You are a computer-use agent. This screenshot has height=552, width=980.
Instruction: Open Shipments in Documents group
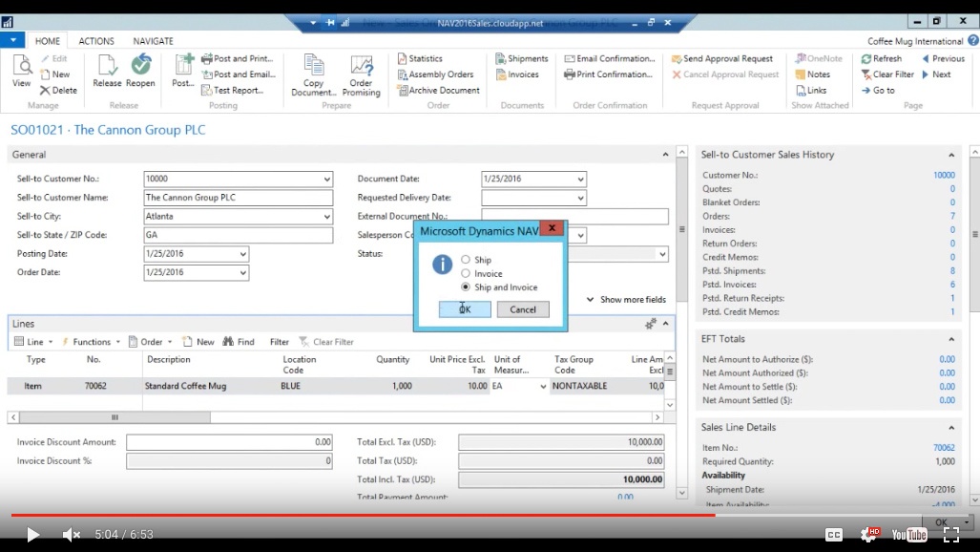522,58
